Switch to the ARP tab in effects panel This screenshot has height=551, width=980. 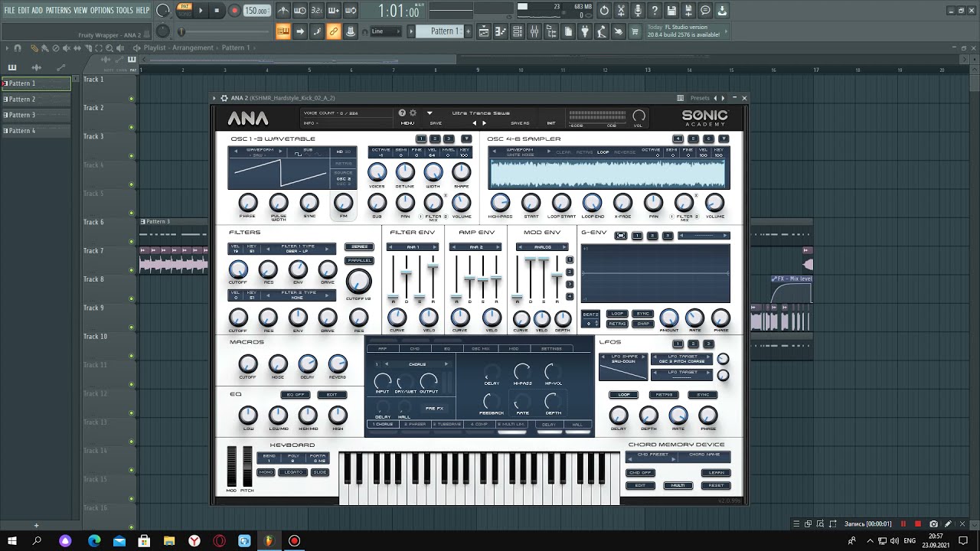click(383, 349)
